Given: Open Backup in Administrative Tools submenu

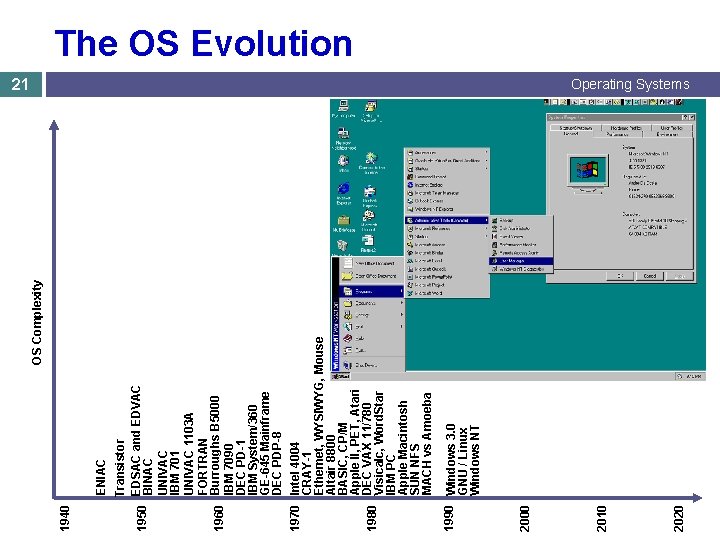Looking at the screenshot, I should tap(521, 220).
